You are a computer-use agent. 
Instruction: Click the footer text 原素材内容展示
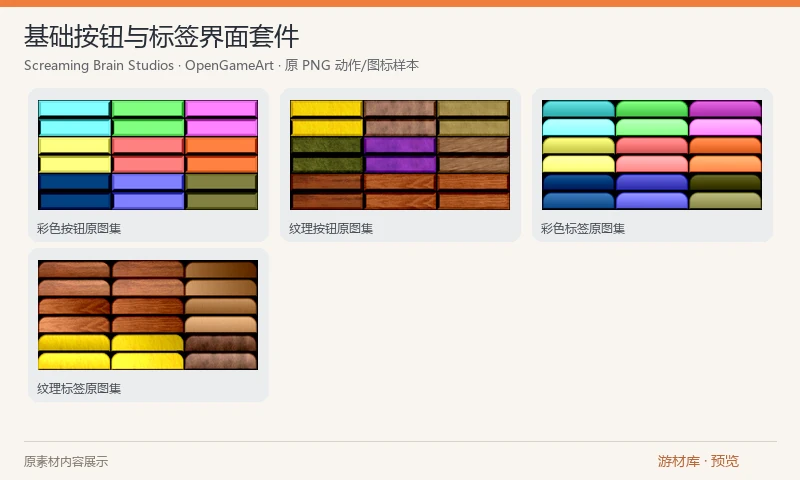point(66,462)
